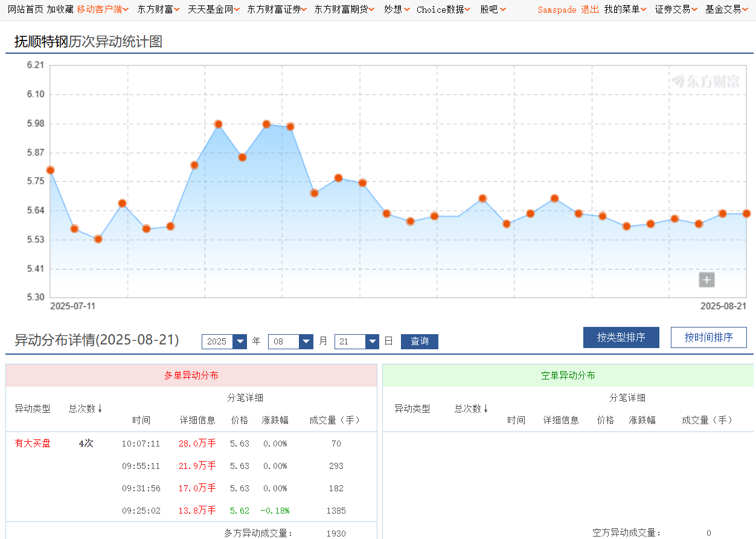This screenshot has height=539, width=756.
Task: Click the 多单异动分布 header
Action: coord(191,375)
